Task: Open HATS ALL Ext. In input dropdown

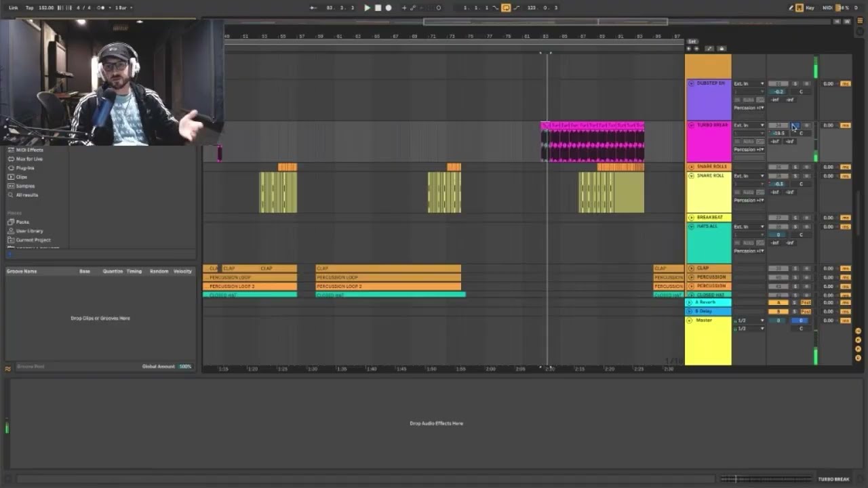Action: 749,227
